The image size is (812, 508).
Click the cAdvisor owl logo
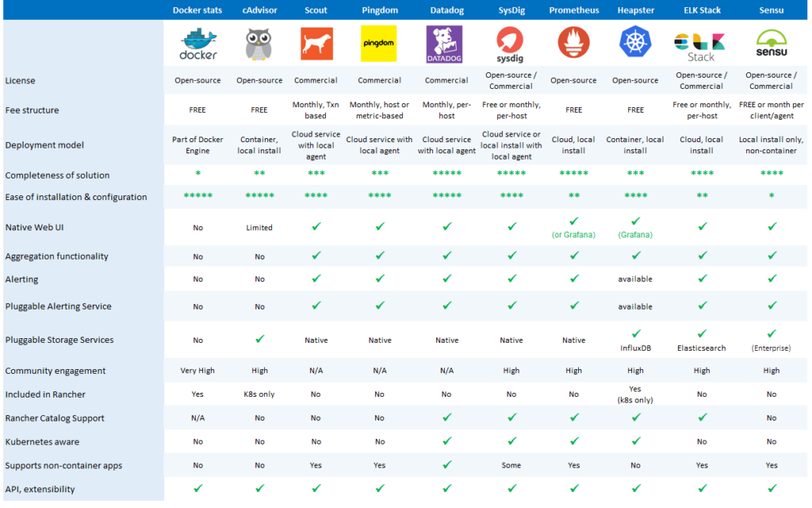tap(259, 44)
